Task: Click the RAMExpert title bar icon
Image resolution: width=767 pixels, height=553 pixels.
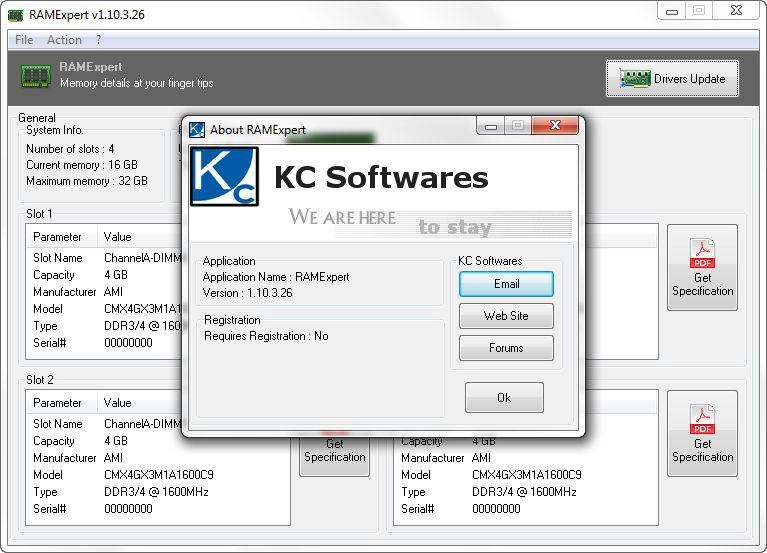Action: 15,15
